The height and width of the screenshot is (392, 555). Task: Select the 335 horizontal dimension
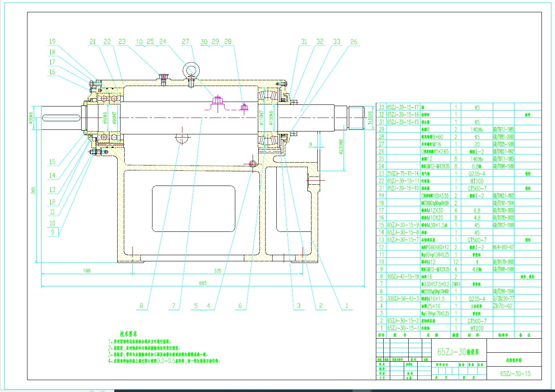point(217,270)
